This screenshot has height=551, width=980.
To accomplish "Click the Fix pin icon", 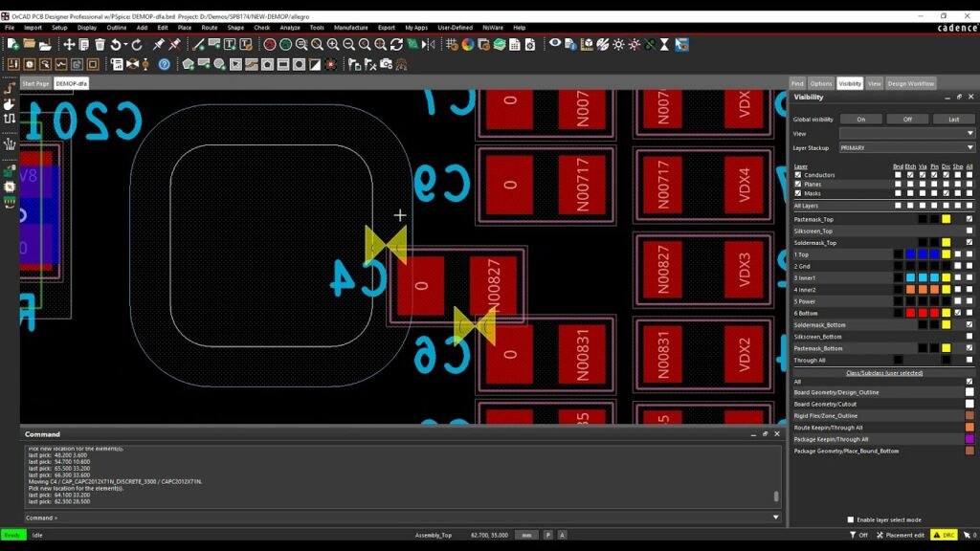I will pos(158,44).
